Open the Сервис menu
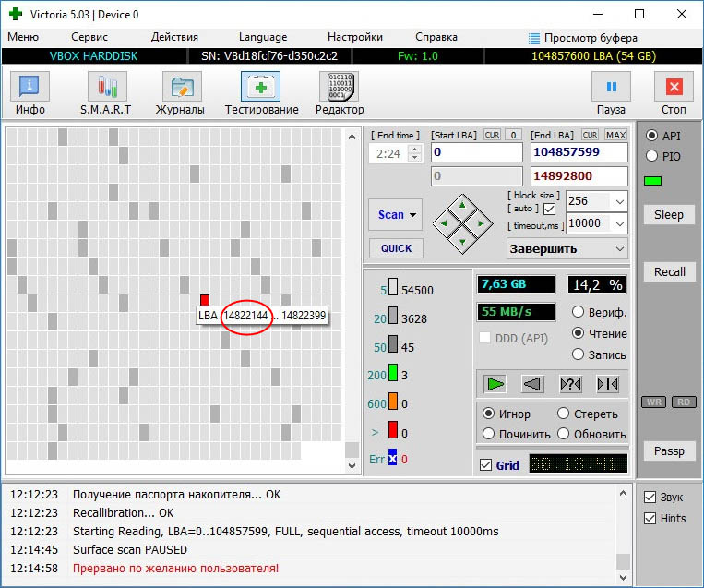 (89, 37)
